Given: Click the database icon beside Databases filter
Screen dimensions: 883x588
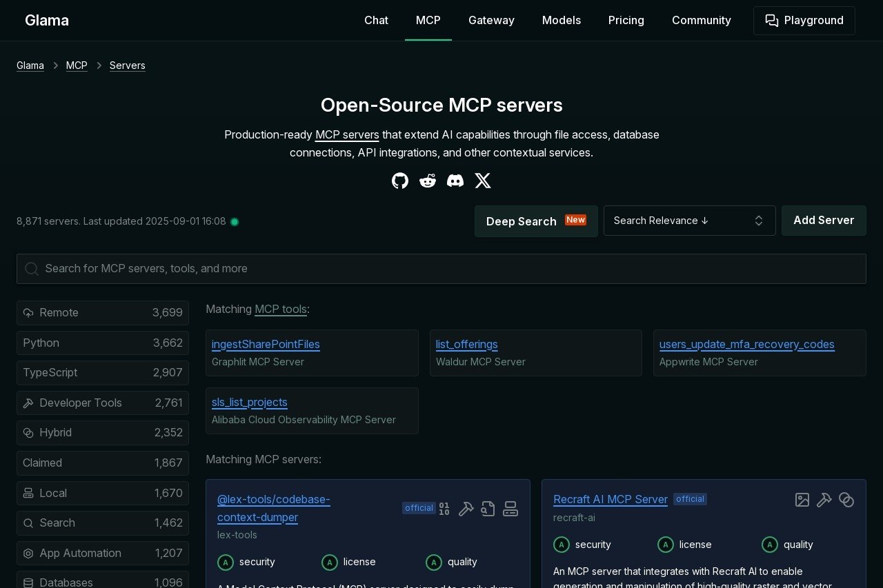Looking at the screenshot, I should [x=28, y=583].
